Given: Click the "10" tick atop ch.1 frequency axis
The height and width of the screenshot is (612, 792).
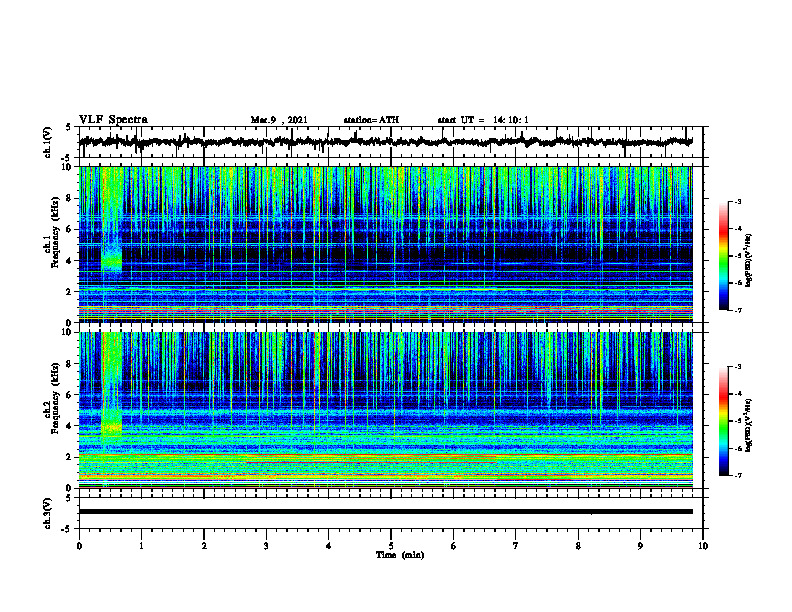Looking at the screenshot, I should tap(68, 167).
